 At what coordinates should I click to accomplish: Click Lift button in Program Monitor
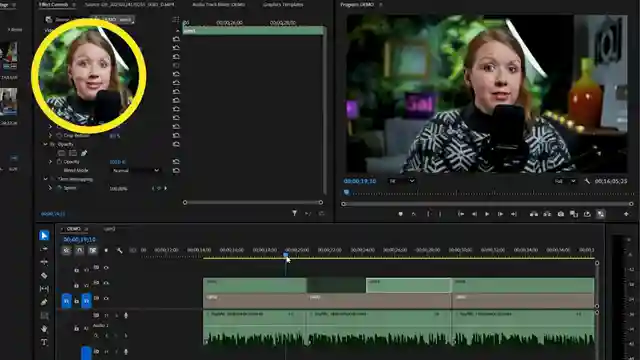point(533,214)
